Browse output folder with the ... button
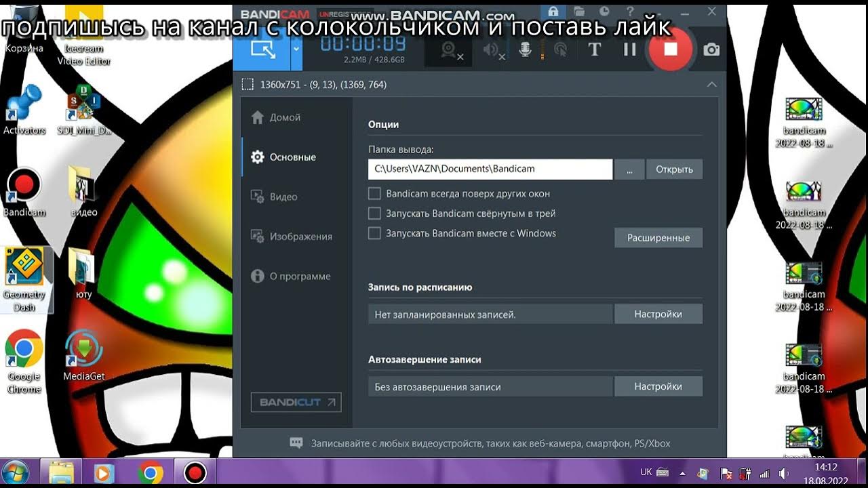This screenshot has height=488, width=868. pos(630,169)
